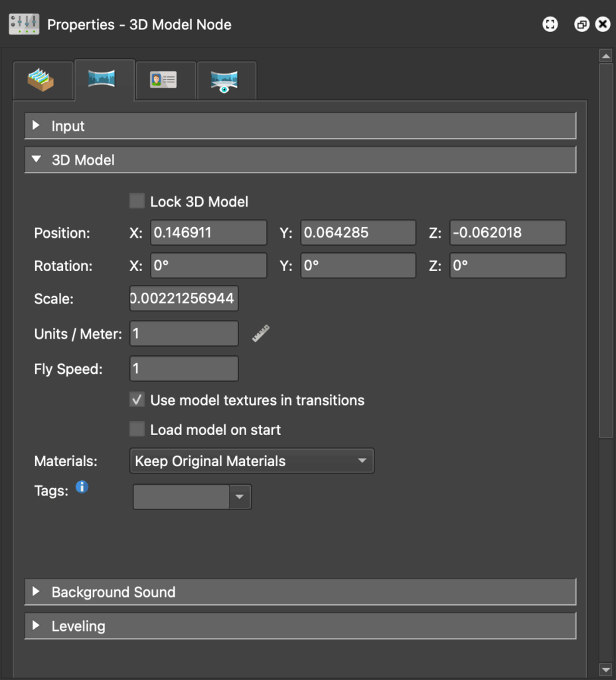The width and height of the screenshot is (616, 680).
Task: Open the User Data tab icon
Action: coord(163,80)
